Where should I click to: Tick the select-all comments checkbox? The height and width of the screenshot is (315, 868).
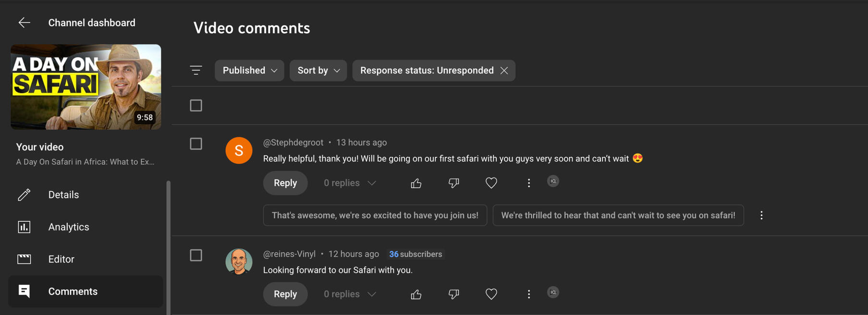[196, 105]
